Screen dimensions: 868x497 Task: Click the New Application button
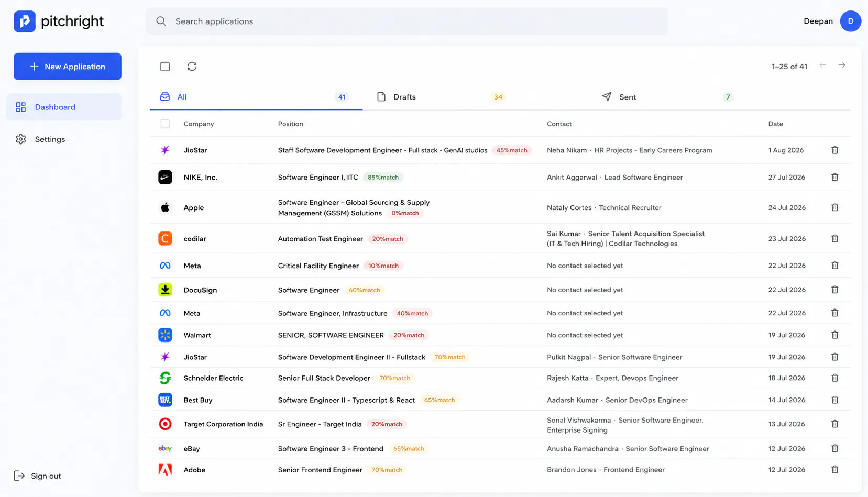coord(68,67)
